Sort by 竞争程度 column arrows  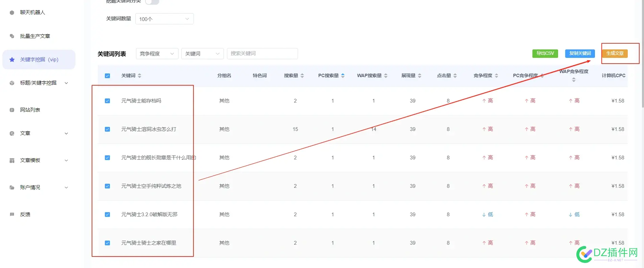tap(496, 76)
